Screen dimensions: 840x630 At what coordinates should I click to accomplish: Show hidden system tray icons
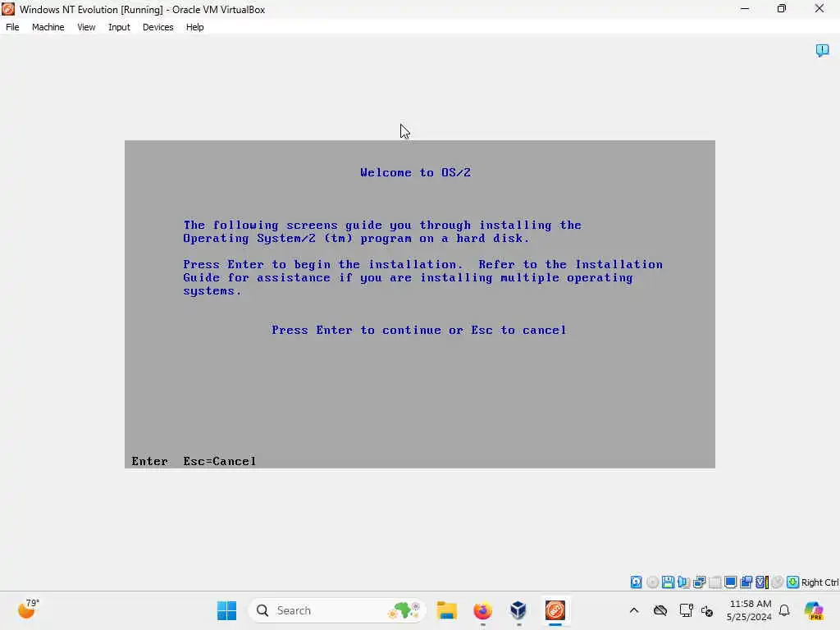634,610
